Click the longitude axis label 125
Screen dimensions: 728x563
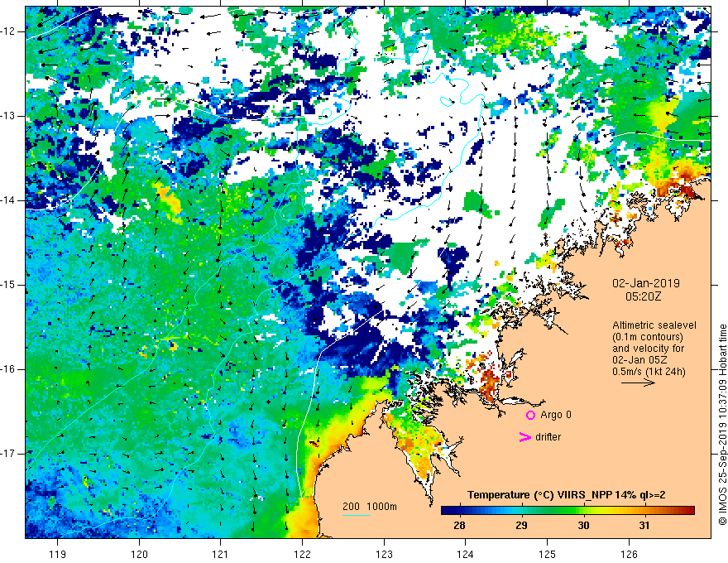548,554
